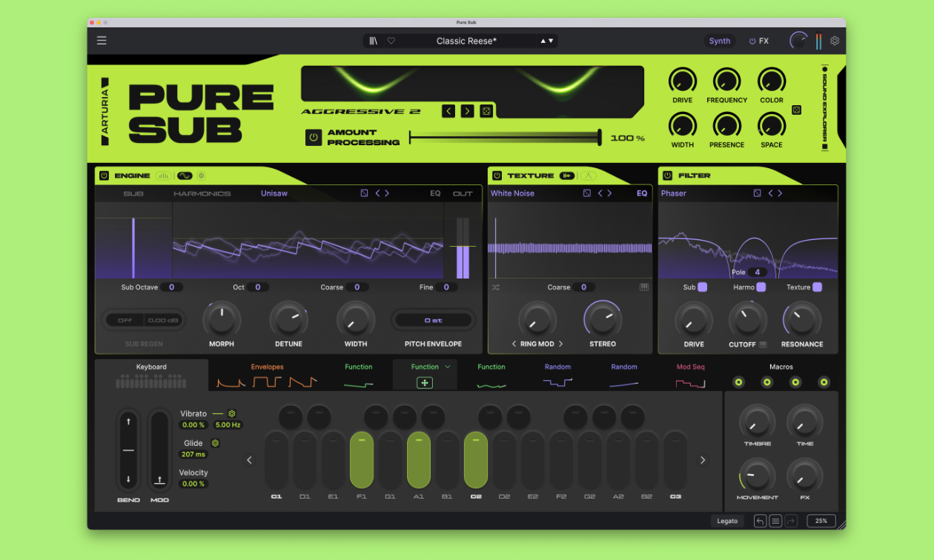
Task: Select Texture second mode icon
Action: click(588, 176)
